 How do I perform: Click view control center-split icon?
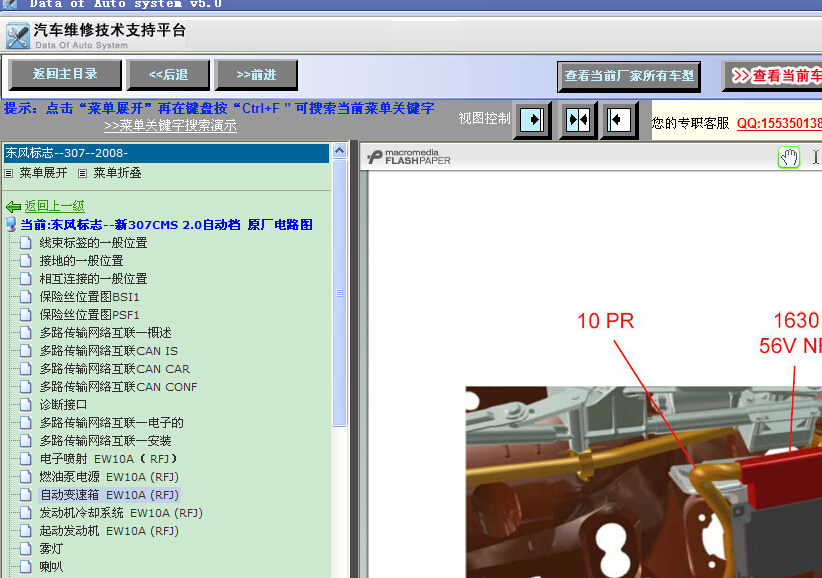tap(578, 120)
